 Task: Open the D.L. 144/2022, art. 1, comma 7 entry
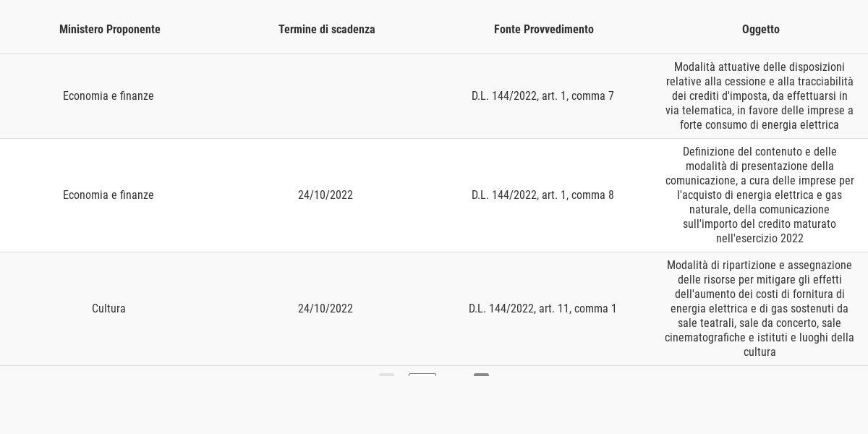pyautogui.click(x=542, y=96)
